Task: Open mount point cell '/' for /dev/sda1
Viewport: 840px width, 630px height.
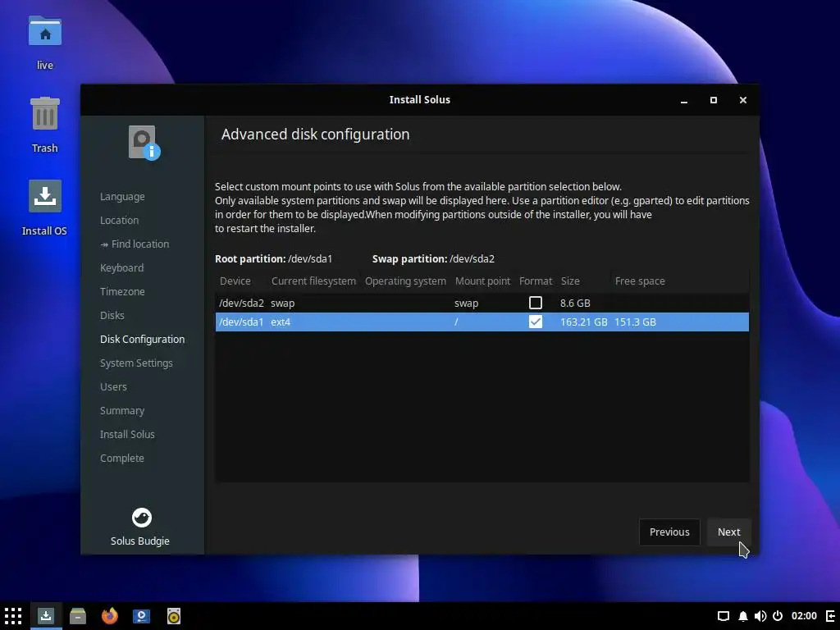Action: coord(456,322)
